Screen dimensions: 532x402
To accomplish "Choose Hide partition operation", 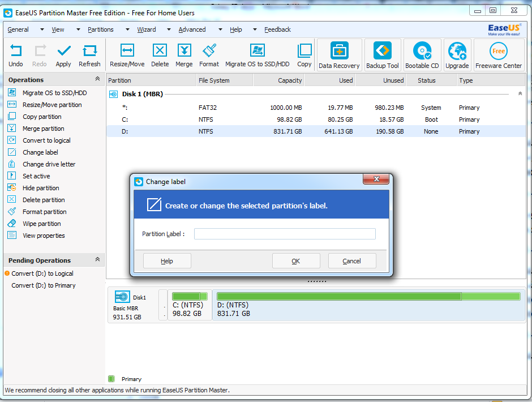I will pos(41,188).
